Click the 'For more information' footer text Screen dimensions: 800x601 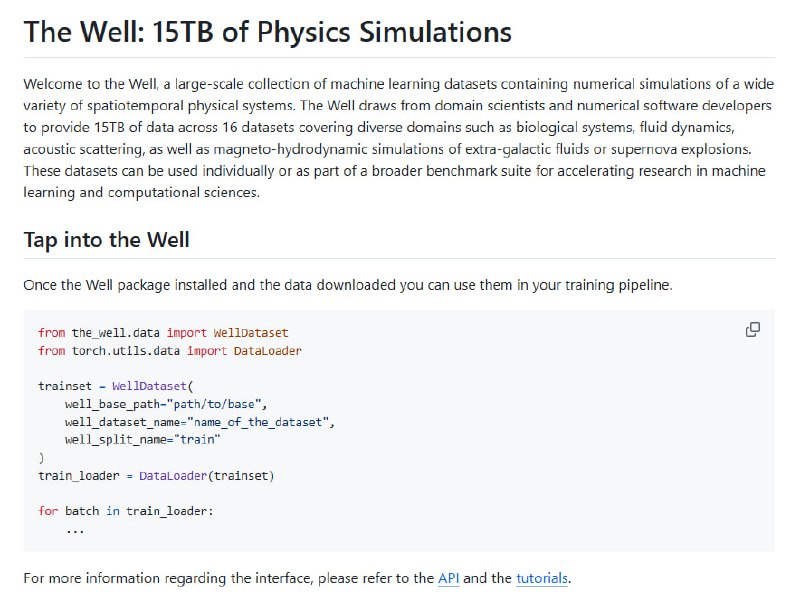120,578
